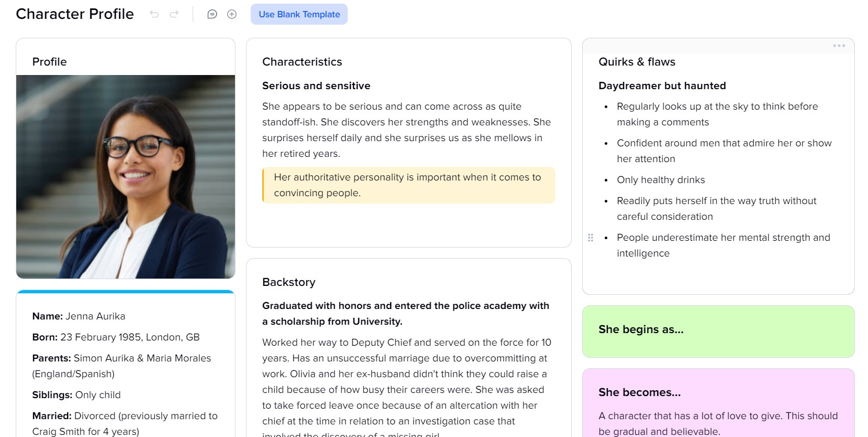Click the Use Blank Template button
The width and height of the screenshot is (868, 437).
coord(298,14)
